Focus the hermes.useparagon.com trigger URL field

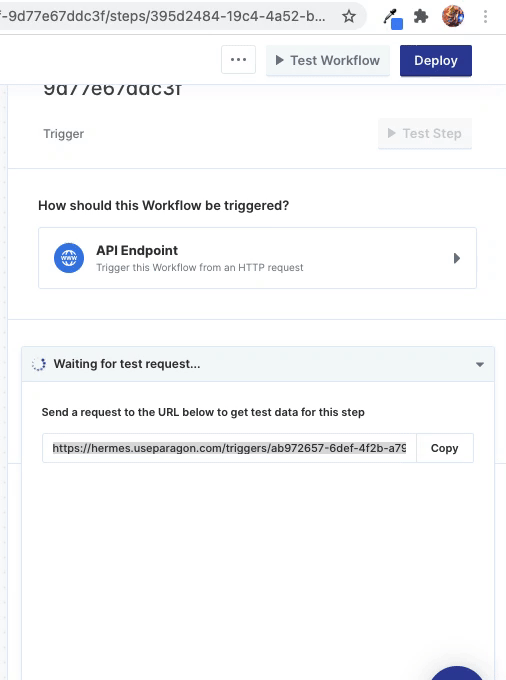pos(229,448)
